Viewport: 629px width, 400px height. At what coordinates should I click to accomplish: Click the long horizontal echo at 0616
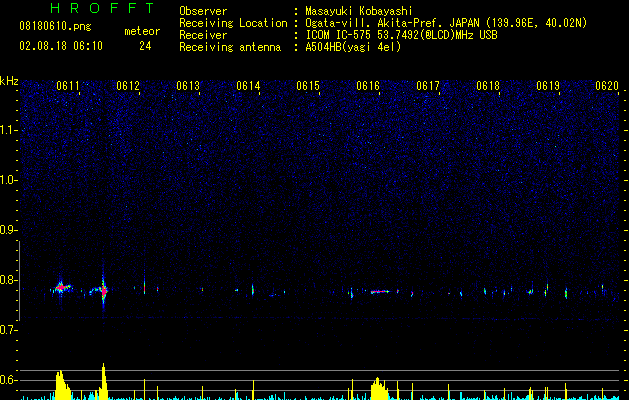(380, 292)
